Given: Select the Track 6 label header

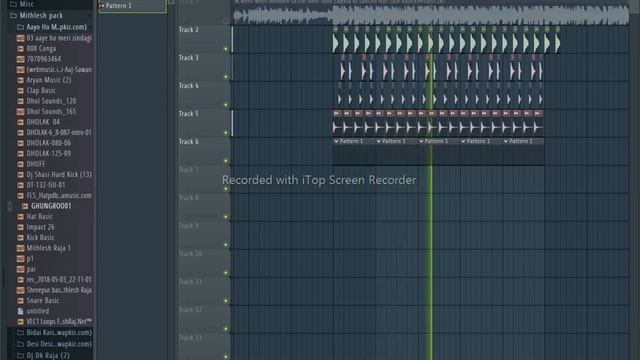Looking at the screenshot, I should pos(189,142).
